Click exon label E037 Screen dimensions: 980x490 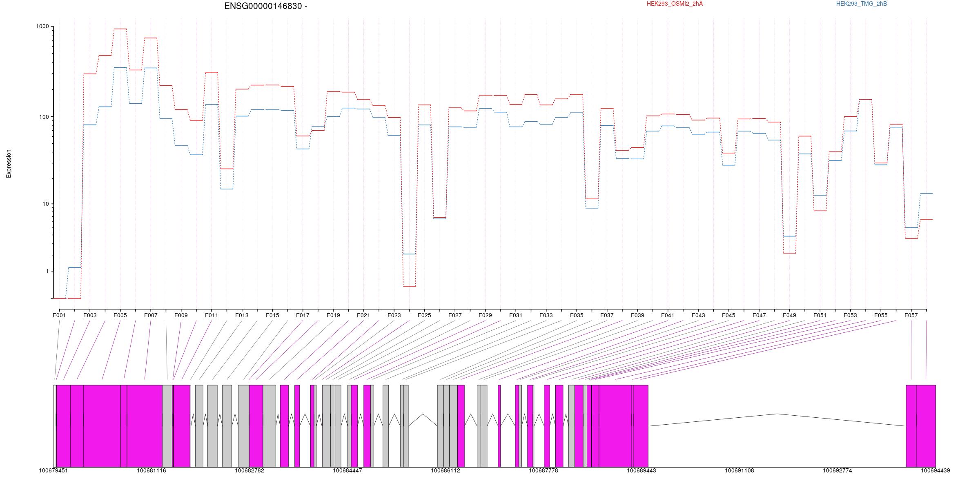point(607,315)
